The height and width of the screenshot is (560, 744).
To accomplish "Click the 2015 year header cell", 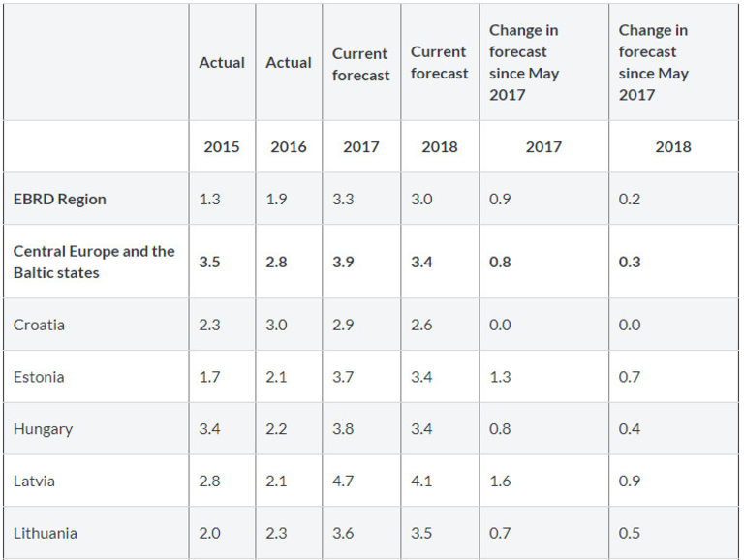I will click(x=222, y=147).
